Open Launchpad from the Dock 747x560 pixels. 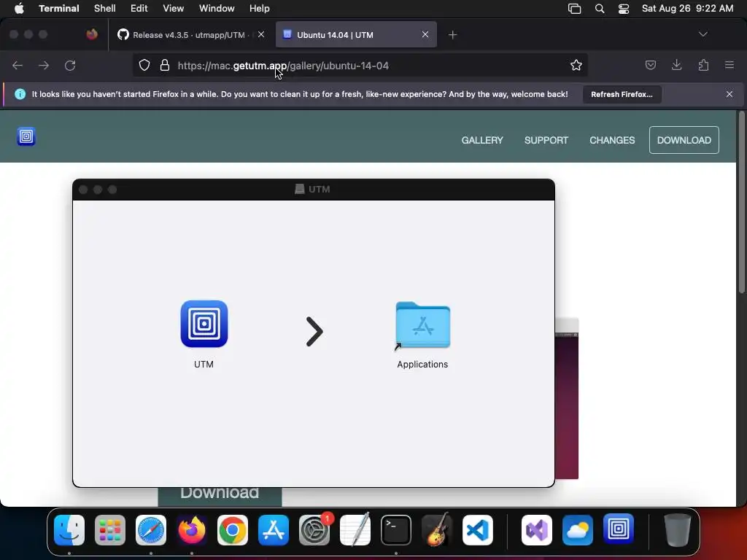pyautogui.click(x=110, y=530)
